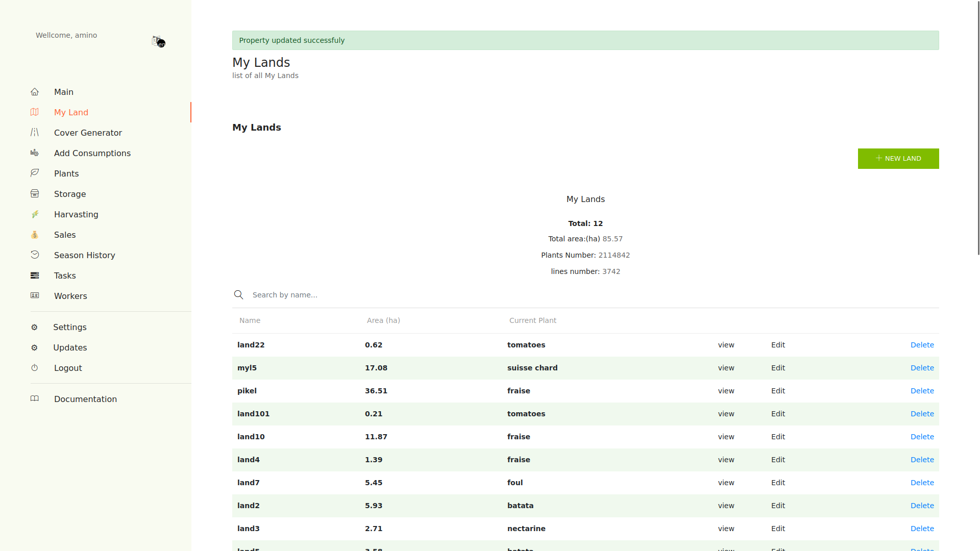
Task: Click the Logout power icon
Action: pyautogui.click(x=35, y=368)
